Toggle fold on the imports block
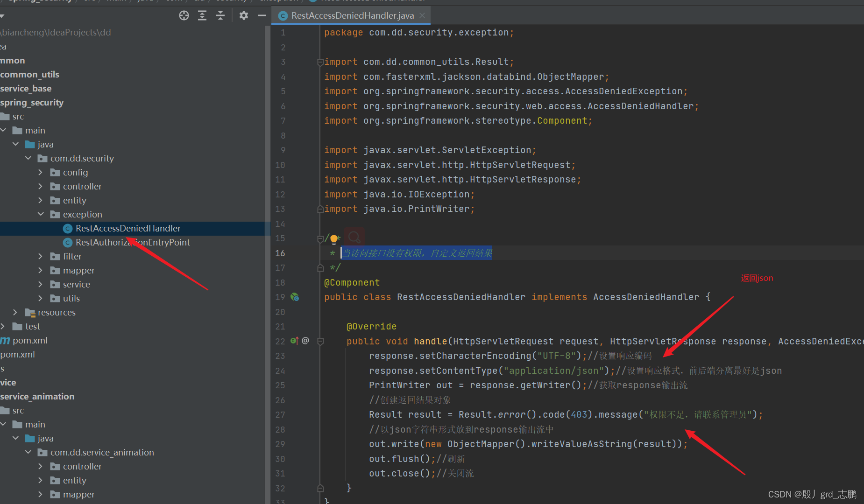864x504 pixels. coord(320,62)
